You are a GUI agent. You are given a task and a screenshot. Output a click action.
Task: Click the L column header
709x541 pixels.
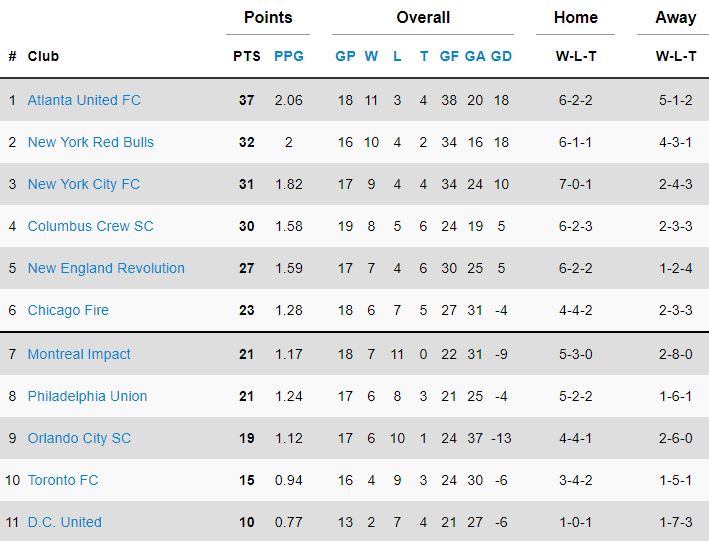coord(397,56)
